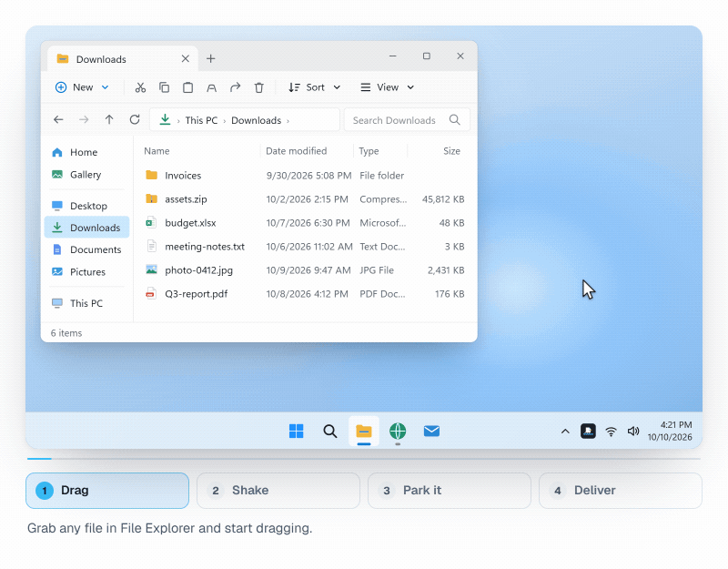The image size is (728, 569).
Task: Click the Cut scissors icon
Action: [x=140, y=87]
